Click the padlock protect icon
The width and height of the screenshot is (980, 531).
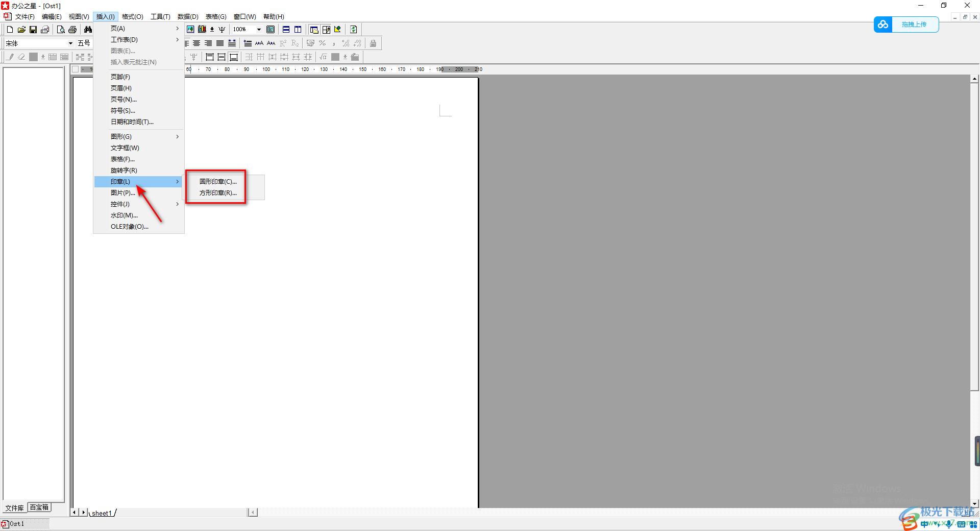pos(373,43)
